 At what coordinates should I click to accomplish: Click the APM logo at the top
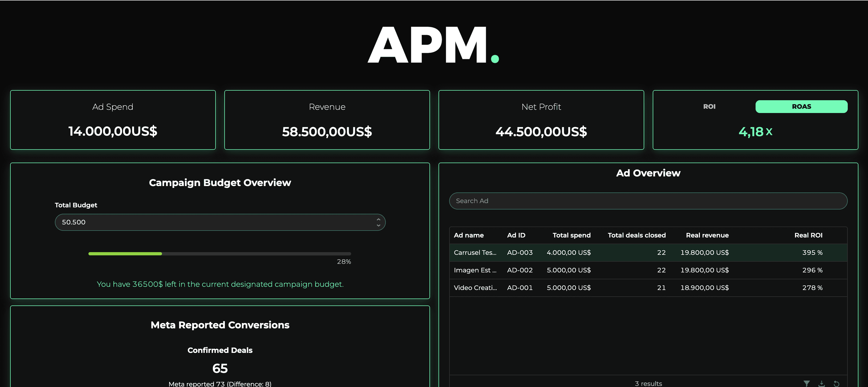(433, 45)
